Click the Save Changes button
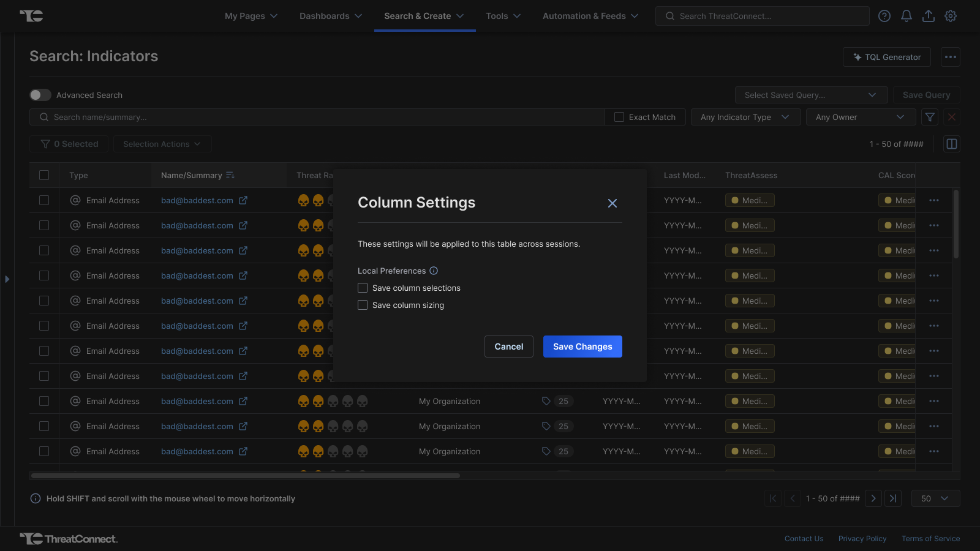 click(582, 347)
